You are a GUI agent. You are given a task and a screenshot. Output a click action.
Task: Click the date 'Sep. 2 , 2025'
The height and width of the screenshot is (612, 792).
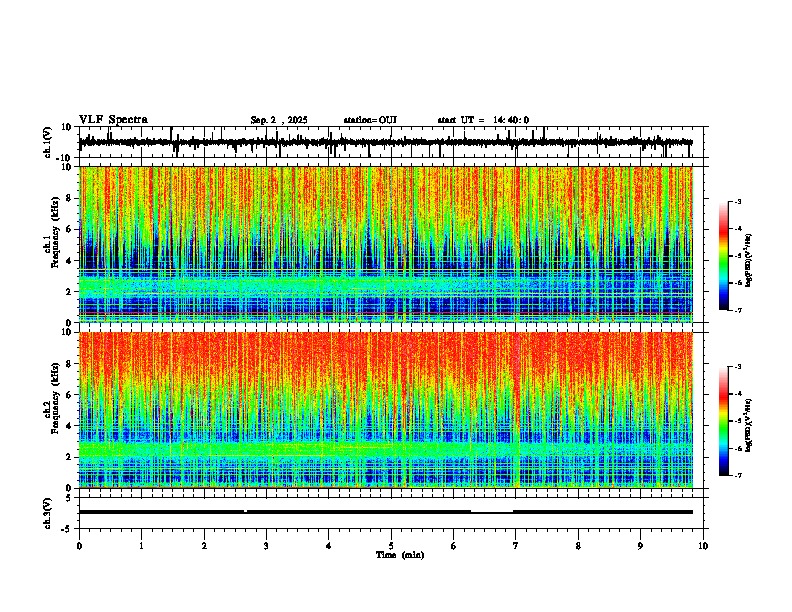click(279, 120)
